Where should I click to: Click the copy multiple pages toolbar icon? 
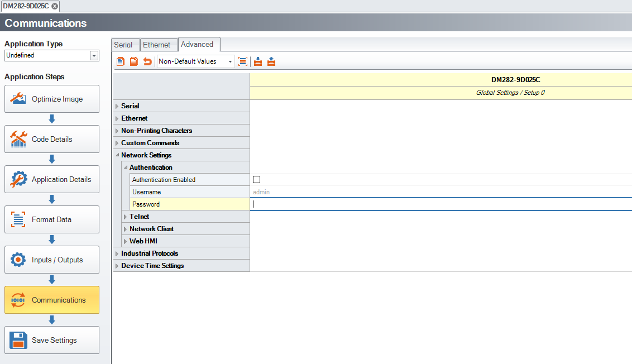tap(134, 61)
